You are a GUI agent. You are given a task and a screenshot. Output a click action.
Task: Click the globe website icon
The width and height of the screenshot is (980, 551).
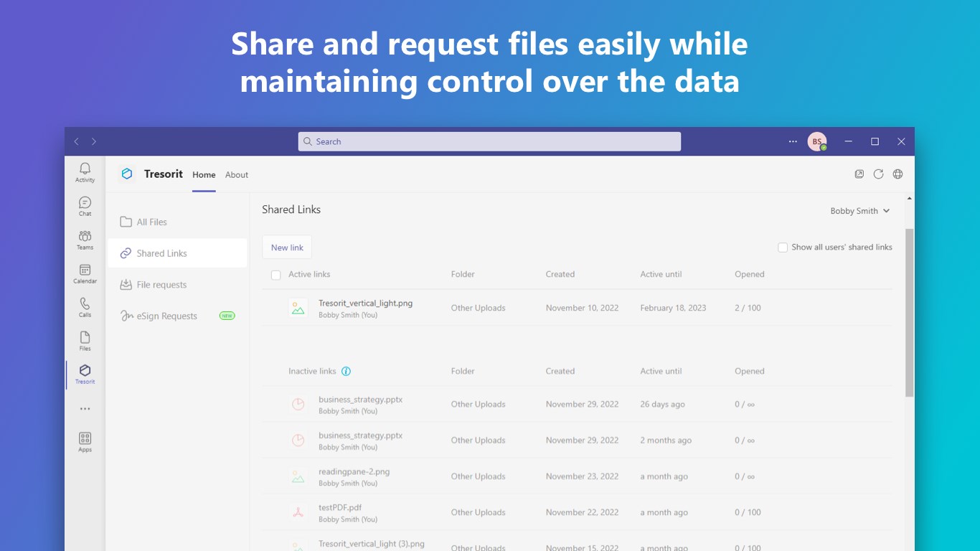tap(897, 174)
